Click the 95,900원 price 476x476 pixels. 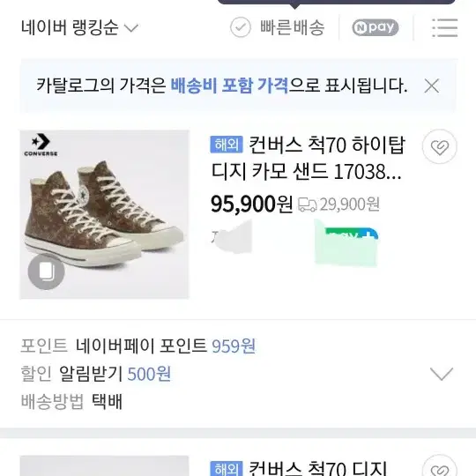click(251, 204)
